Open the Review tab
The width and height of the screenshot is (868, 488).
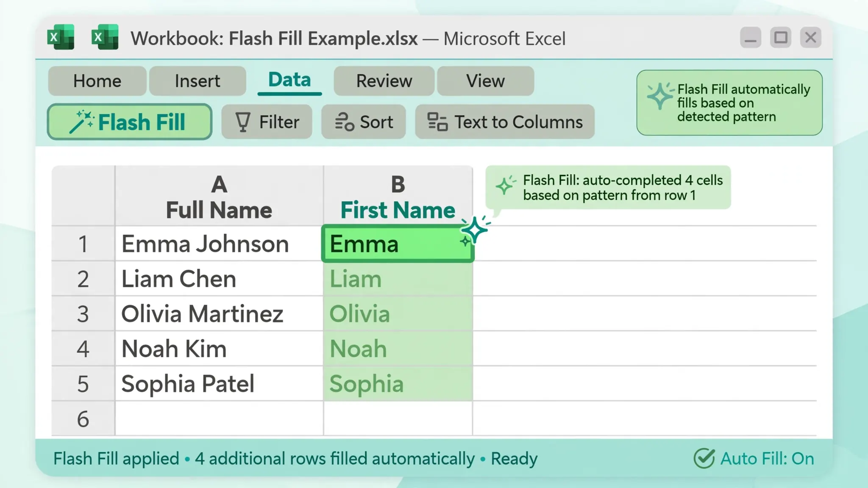[x=384, y=81]
